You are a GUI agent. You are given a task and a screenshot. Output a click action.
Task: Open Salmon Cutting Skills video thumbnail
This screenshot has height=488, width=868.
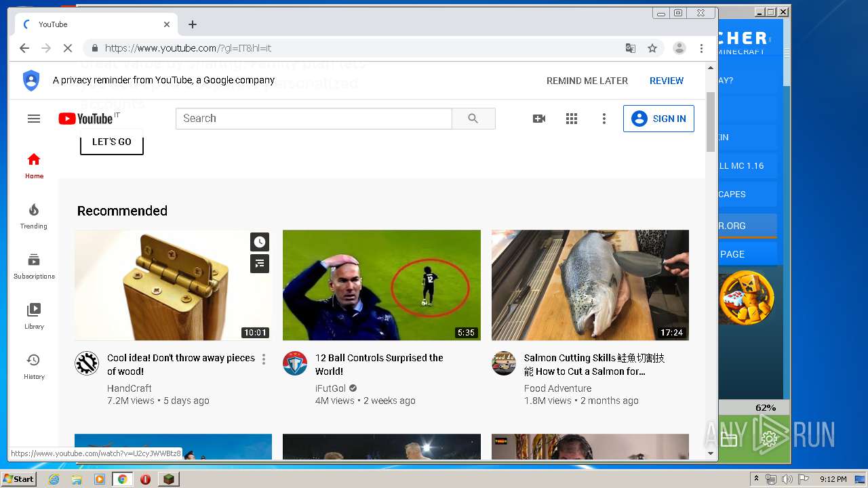(590, 285)
